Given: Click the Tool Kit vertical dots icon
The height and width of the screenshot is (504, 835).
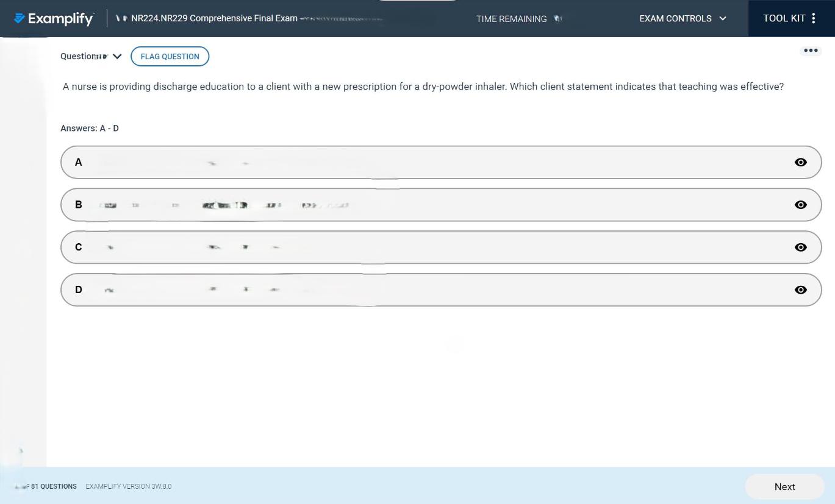Looking at the screenshot, I should (814, 18).
